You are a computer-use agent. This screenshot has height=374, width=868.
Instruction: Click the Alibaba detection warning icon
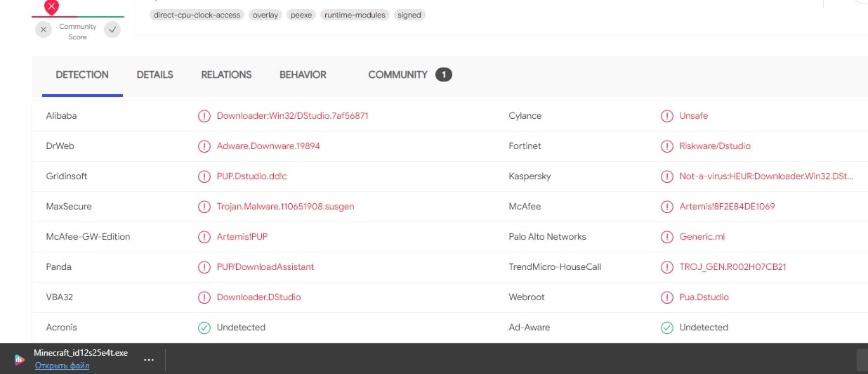click(x=204, y=116)
